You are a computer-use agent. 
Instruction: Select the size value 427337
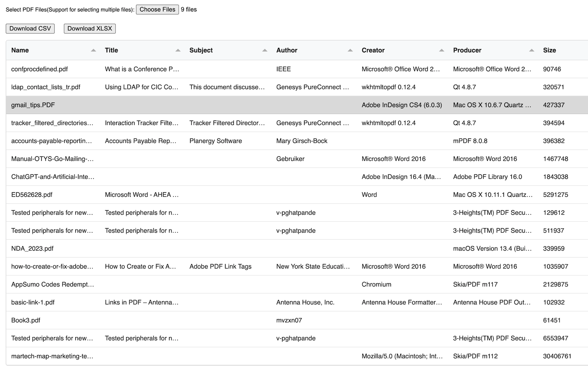point(554,105)
